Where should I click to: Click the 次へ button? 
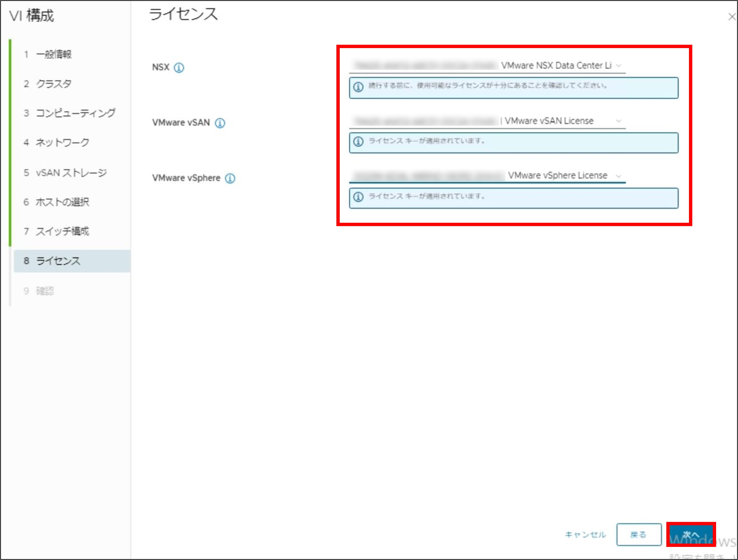pos(691,535)
